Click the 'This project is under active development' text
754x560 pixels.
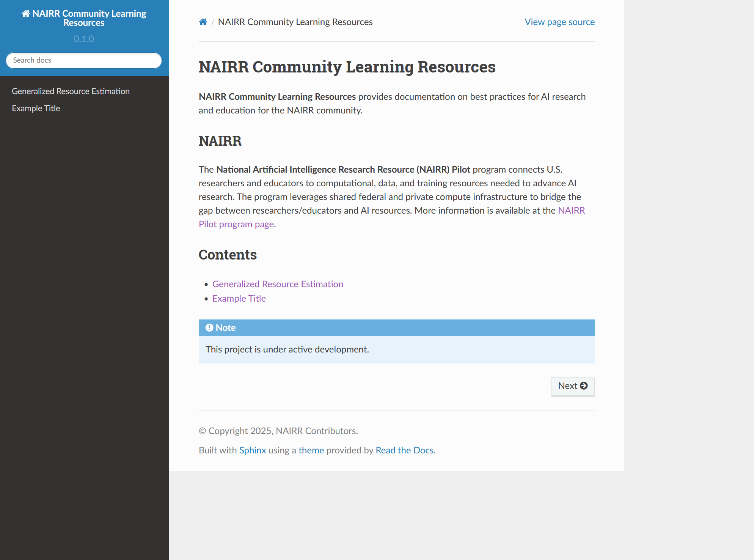287,349
